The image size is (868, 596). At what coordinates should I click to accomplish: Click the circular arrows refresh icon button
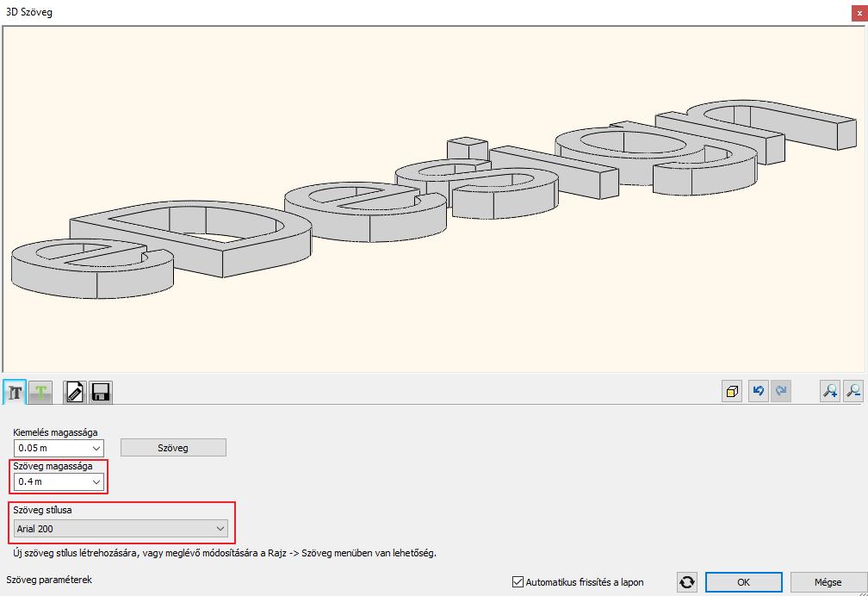(687, 582)
